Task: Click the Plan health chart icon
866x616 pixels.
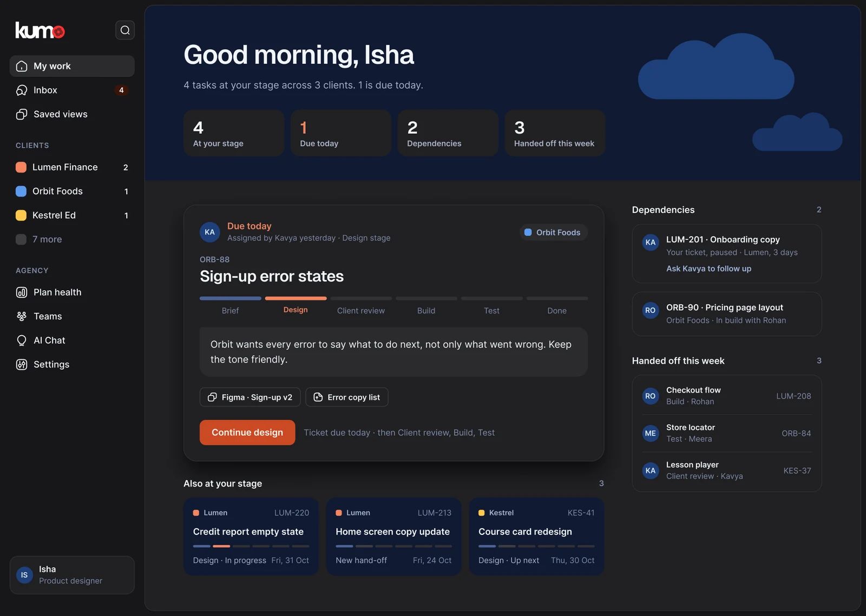Action: [x=22, y=292]
